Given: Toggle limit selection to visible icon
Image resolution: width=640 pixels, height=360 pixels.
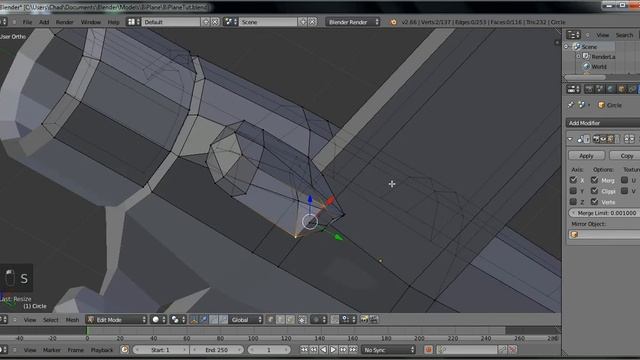Looking at the screenshot, I should [302, 320].
